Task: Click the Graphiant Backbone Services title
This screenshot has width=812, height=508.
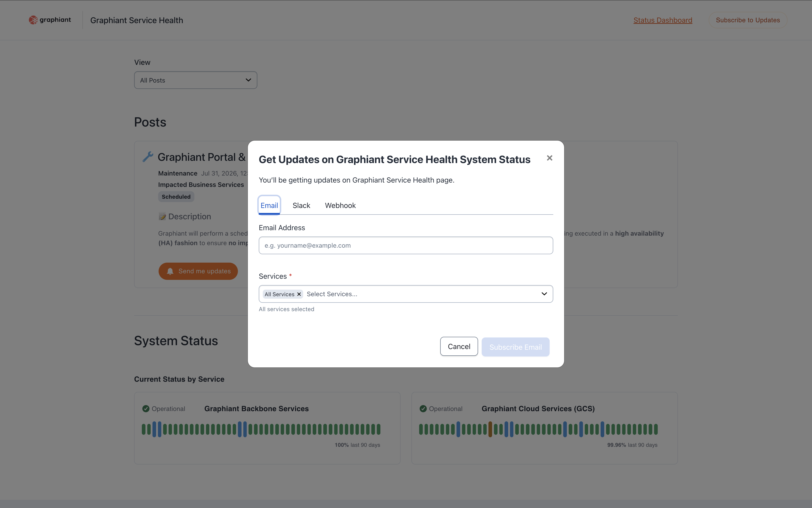Action: (x=256, y=408)
